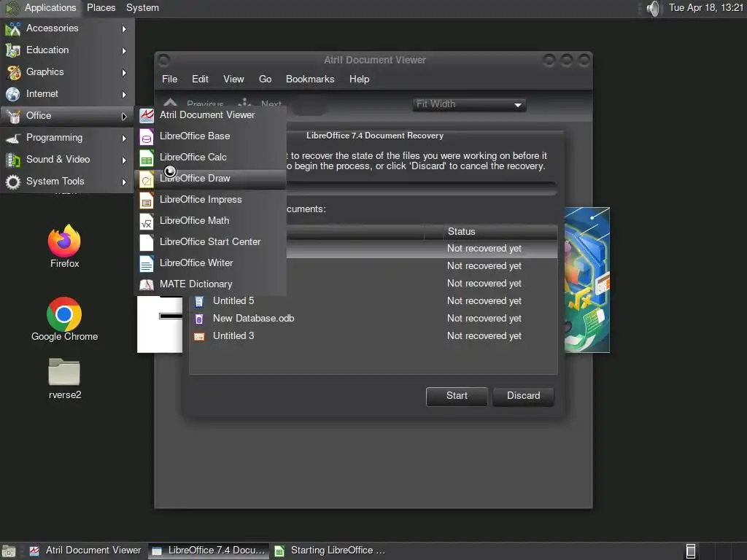The image size is (747, 560).
Task: Switch to LibreOffice 7.4 Docu... taskbar item
Action: tap(209, 551)
